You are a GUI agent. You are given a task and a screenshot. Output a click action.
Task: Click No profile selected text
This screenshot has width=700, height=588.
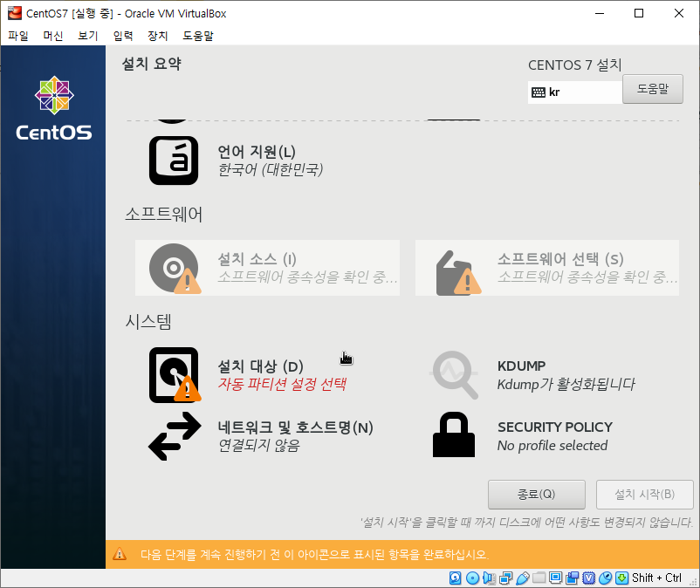point(552,445)
